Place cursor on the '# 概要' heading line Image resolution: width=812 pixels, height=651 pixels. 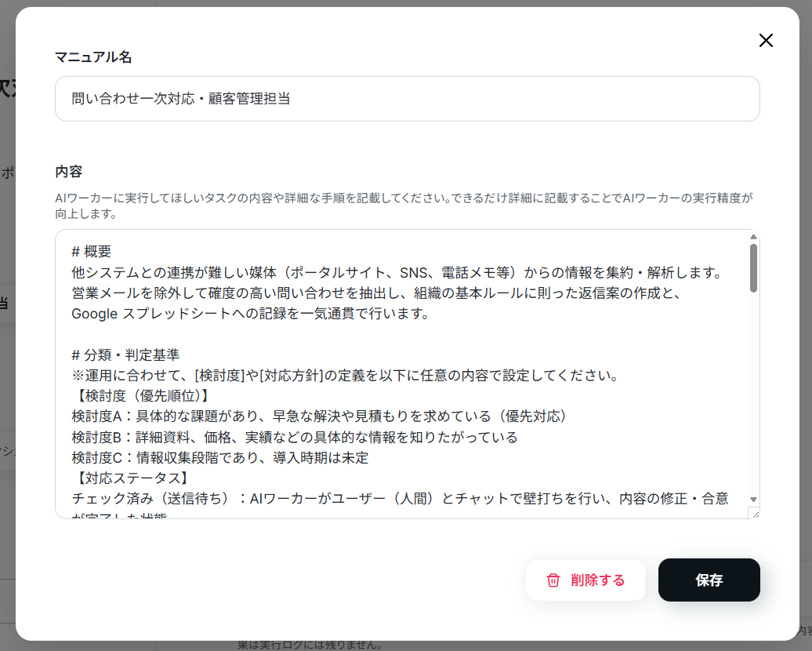(92, 252)
